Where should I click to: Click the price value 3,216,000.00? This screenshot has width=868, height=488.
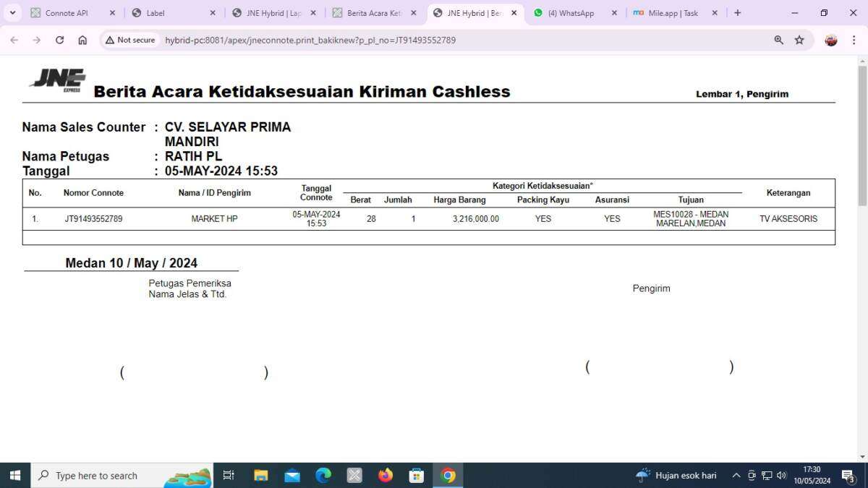click(476, 219)
